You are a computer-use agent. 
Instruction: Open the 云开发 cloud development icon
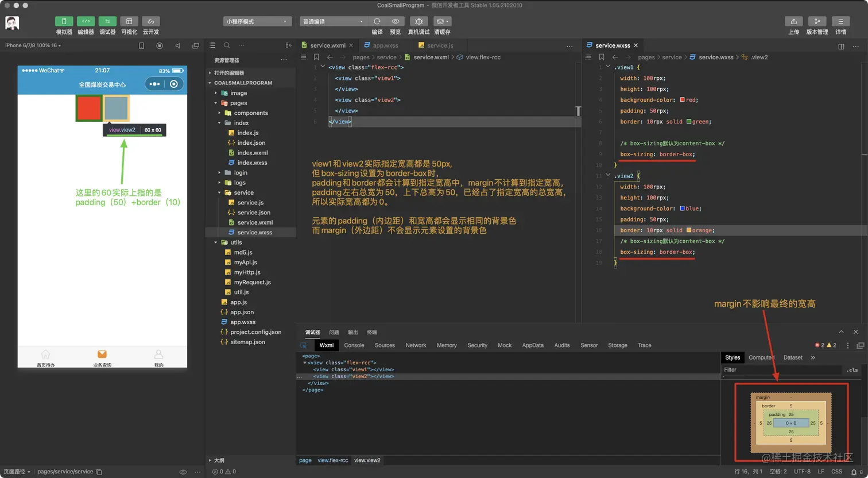click(x=151, y=21)
